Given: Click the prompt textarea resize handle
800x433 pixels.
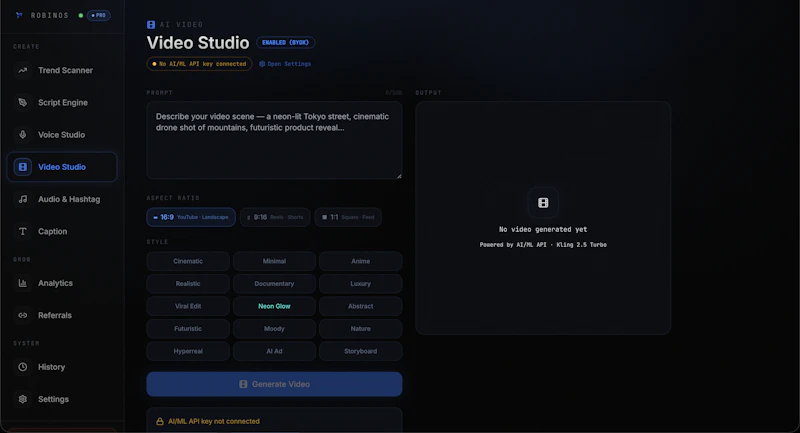Looking at the screenshot, I should (399, 176).
